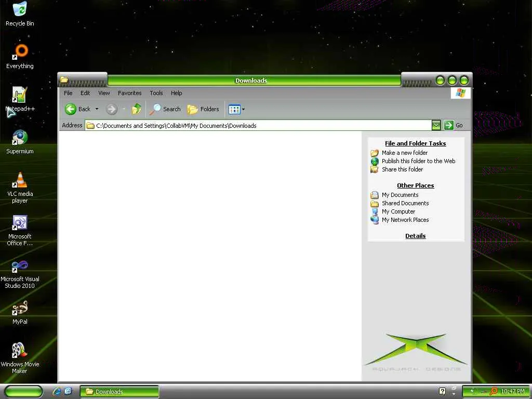Click the second Quick Launch icon

[68, 391]
